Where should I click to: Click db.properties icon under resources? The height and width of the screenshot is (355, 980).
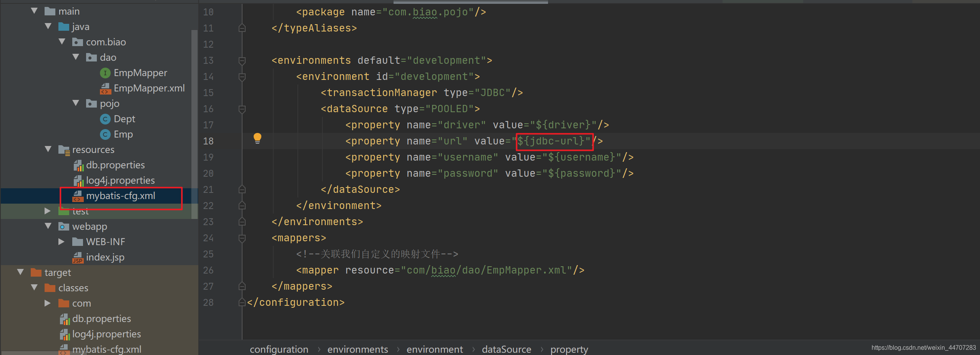tap(78, 166)
